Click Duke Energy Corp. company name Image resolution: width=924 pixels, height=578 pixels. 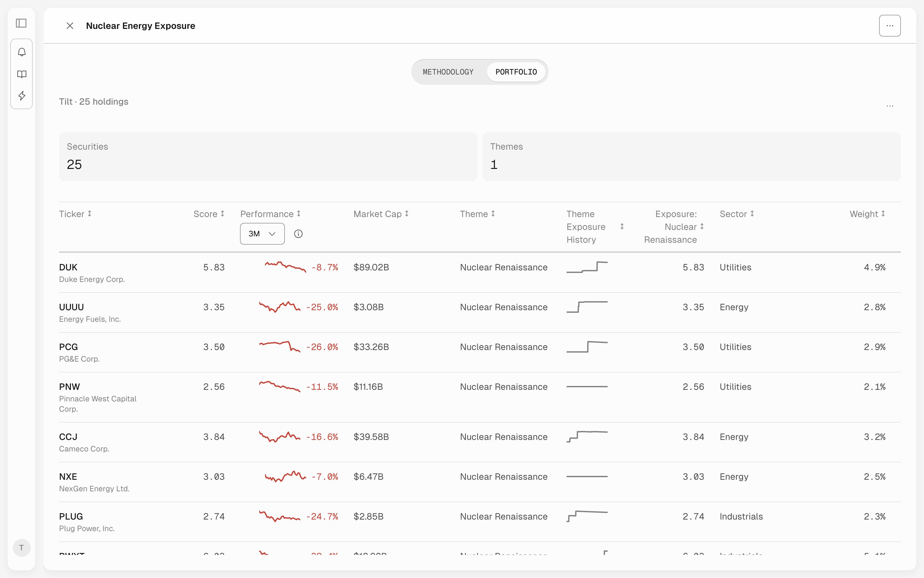click(92, 279)
